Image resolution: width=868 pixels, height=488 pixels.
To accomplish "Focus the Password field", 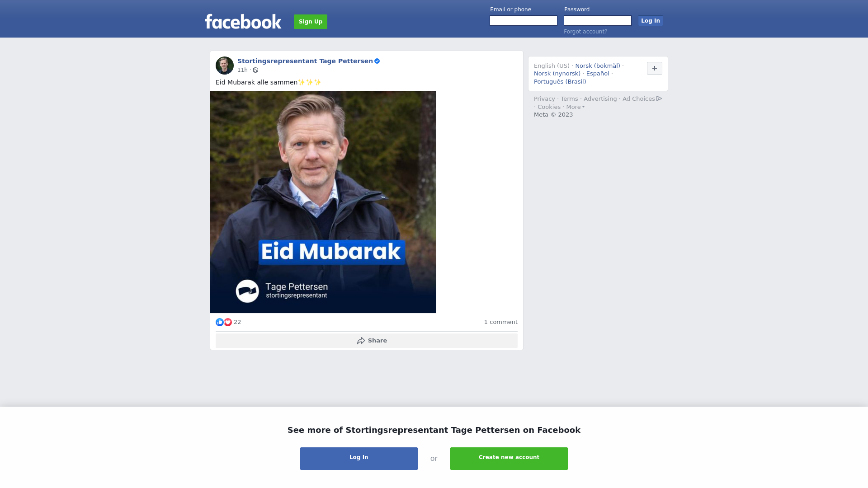I will (x=598, y=21).
